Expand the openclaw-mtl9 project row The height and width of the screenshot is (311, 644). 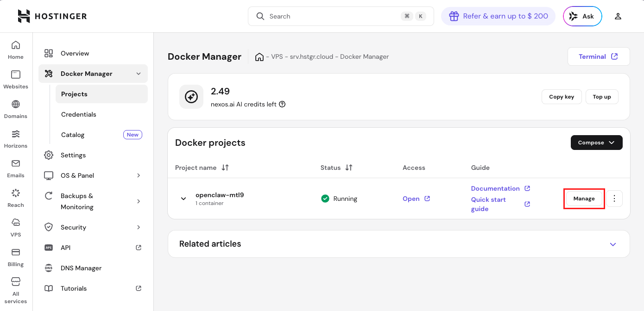click(x=183, y=198)
